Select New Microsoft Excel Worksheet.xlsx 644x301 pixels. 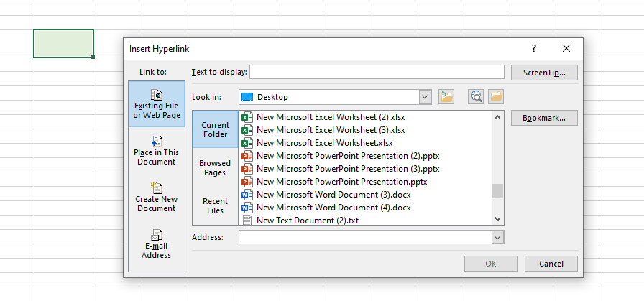pyautogui.click(x=324, y=143)
